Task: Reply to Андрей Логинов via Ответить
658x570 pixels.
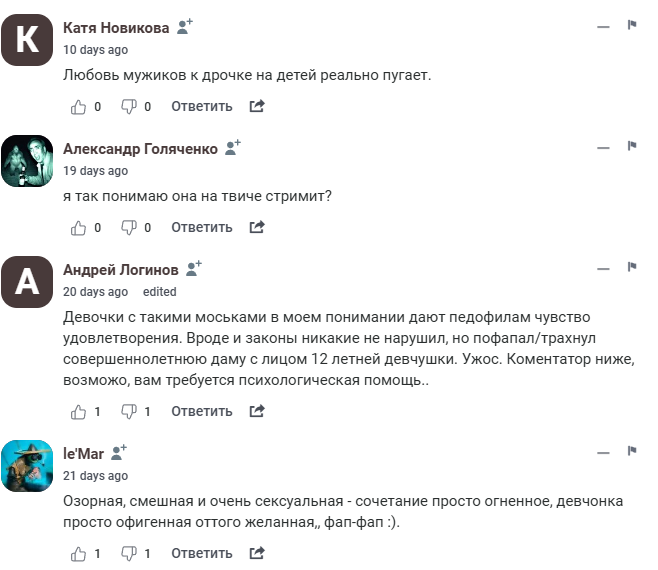Action: [202, 411]
